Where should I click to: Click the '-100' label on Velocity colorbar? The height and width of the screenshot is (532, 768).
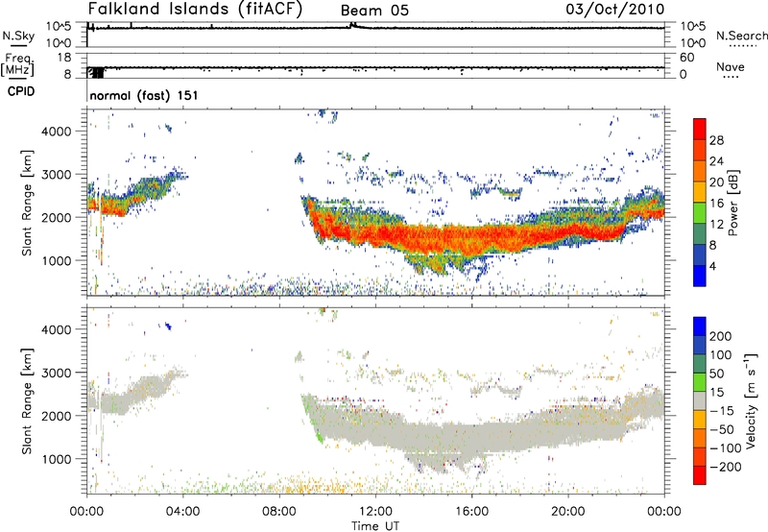pos(725,448)
